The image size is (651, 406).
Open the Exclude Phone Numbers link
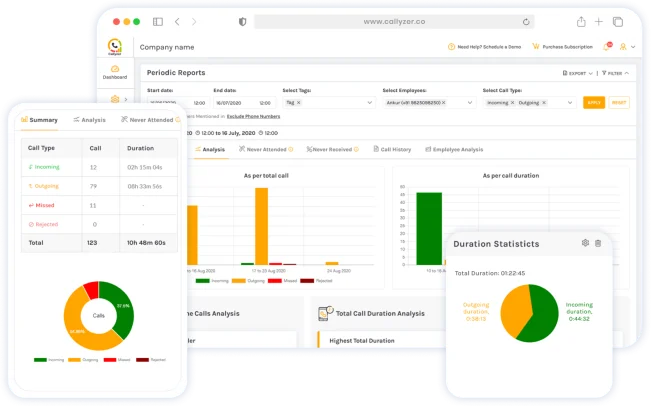tap(253, 116)
